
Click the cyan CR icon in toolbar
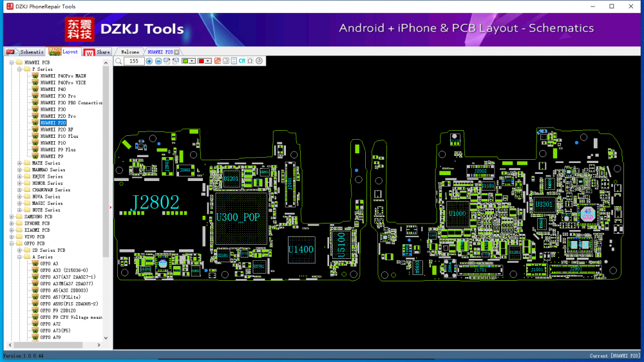[x=242, y=61]
